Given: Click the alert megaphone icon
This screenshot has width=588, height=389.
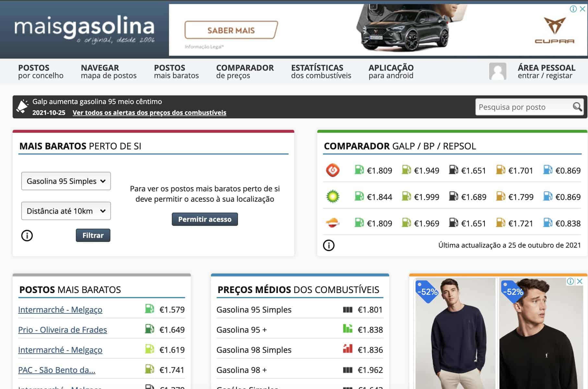Looking at the screenshot, I should (22, 107).
